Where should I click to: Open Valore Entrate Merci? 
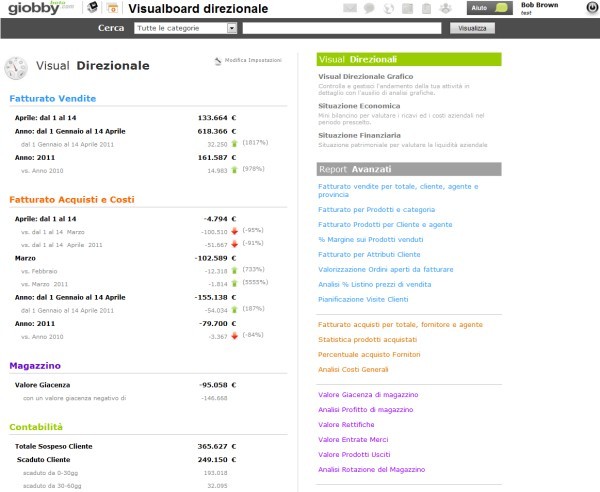[x=353, y=439]
